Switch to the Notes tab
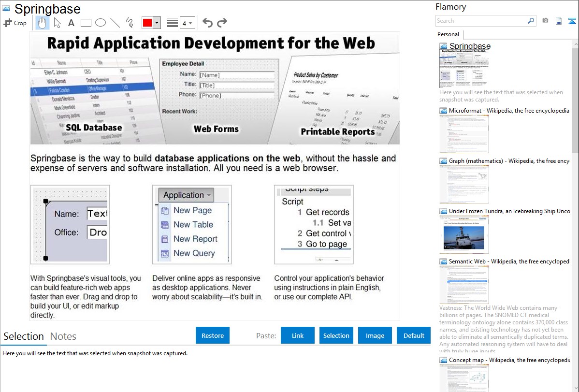The height and width of the screenshot is (392, 579). coord(63,336)
